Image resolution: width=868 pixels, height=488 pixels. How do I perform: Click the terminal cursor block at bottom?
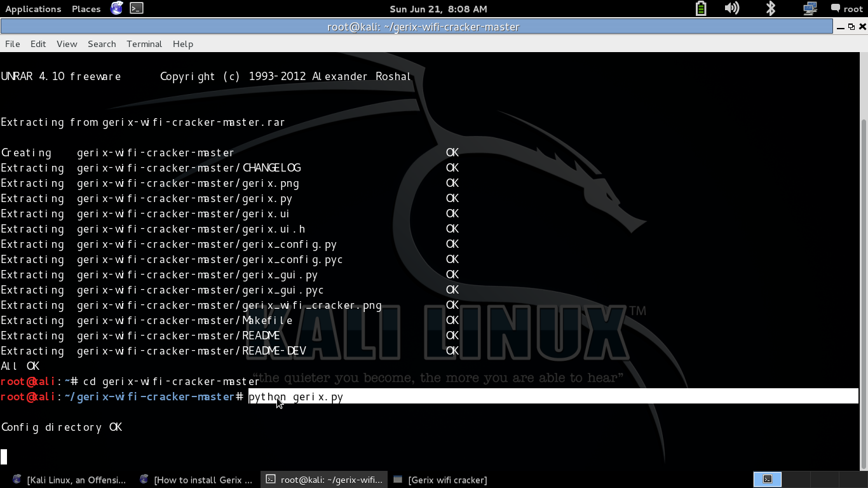[4, 456]
